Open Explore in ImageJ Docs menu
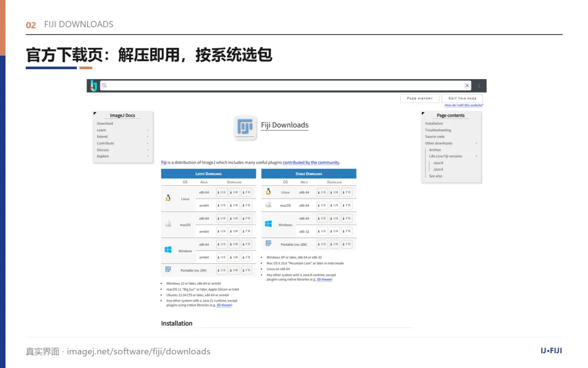This screenshot has height=368, width=588. tap(103, 156)
